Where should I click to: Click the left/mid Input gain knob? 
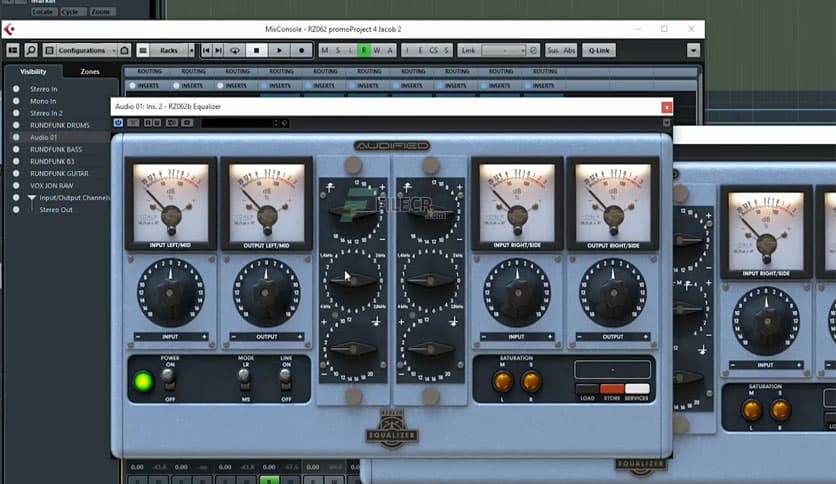[x=171, y=293]
